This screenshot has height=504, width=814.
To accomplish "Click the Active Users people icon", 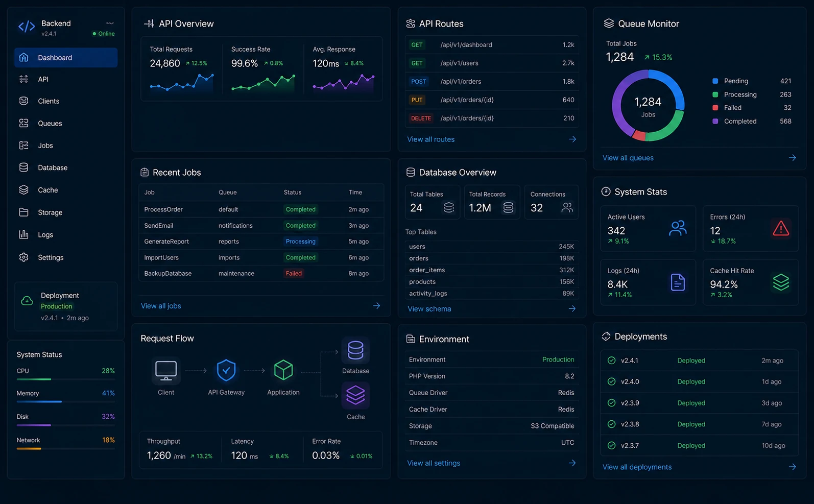I will (678, 228).
